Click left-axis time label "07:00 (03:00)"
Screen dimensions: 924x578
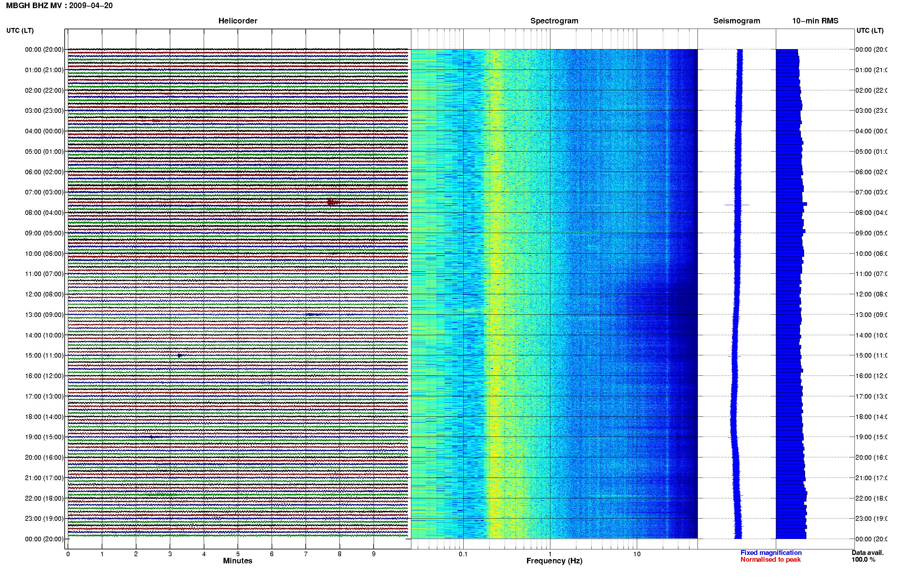pos(44,192)
